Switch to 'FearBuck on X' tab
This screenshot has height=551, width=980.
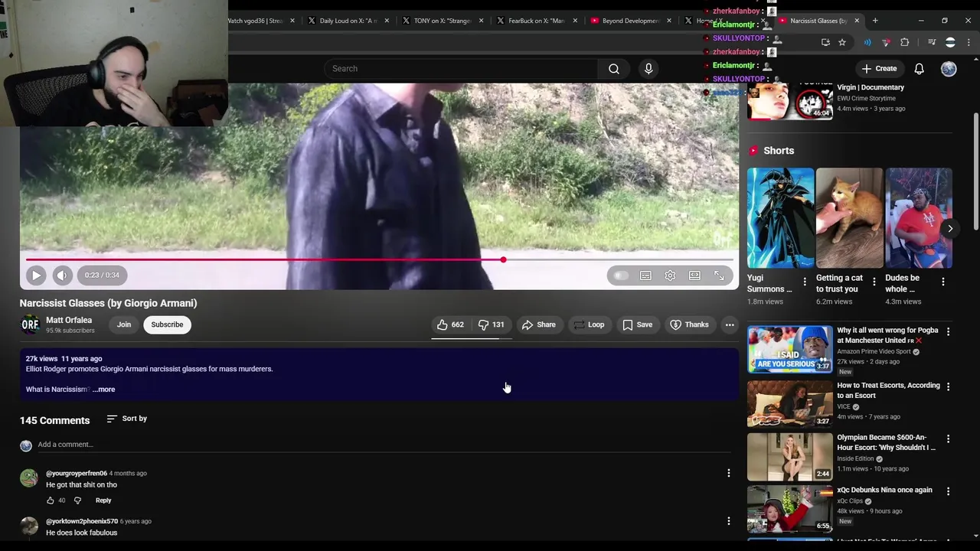point(536,21)
